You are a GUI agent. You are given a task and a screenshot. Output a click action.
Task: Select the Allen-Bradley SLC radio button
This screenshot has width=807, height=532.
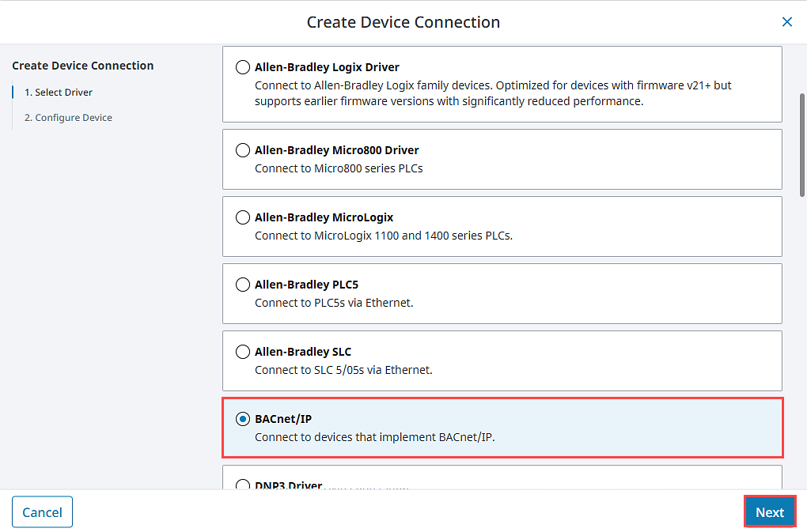[242, 352]
